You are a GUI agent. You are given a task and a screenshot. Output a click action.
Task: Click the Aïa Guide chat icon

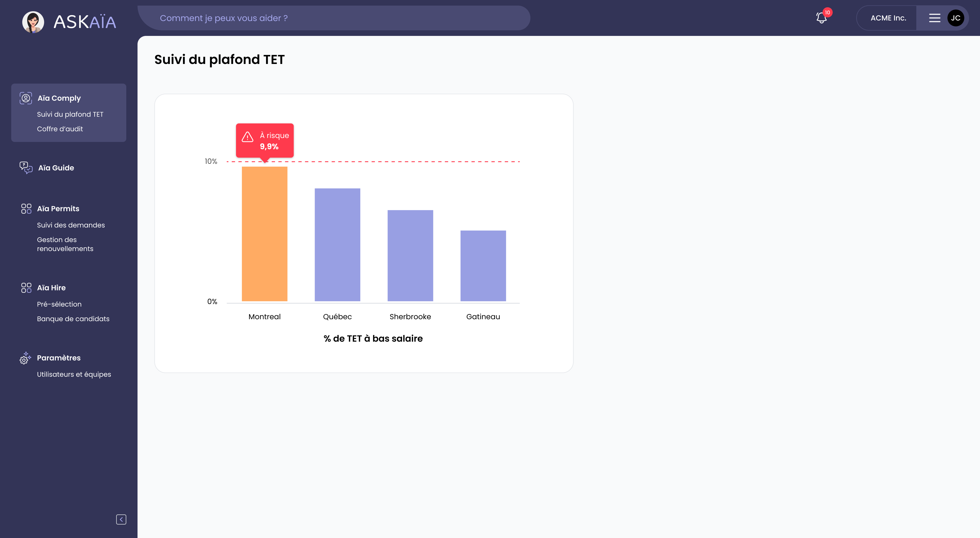click(26, 167)
